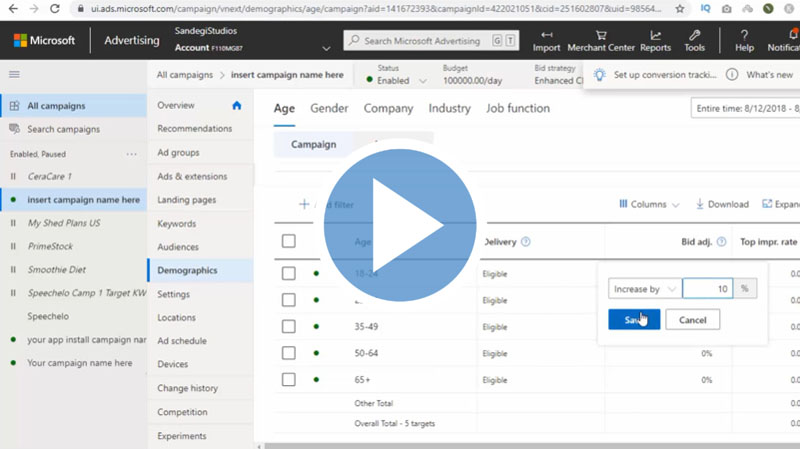Reload the page with refresh icon
800x449 pixels.
(x=55, y=9)
